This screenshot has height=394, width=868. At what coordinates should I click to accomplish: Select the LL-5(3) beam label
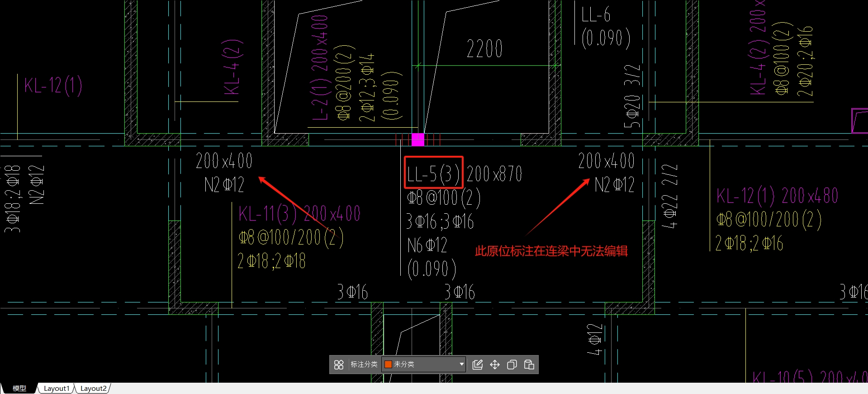433,173
